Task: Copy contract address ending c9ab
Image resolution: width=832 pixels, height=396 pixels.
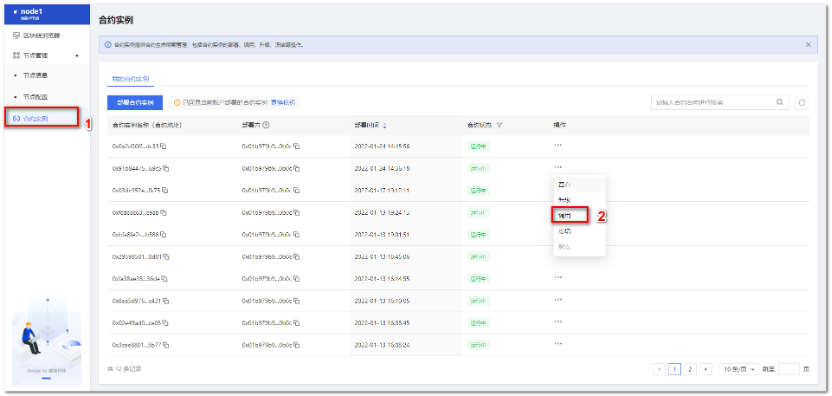Action: (x=163, y=213)
